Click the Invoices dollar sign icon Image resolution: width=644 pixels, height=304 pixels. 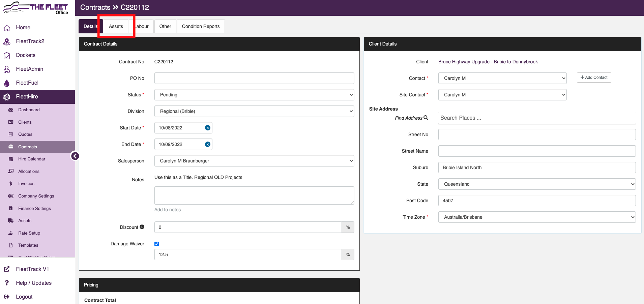[11, 184]
